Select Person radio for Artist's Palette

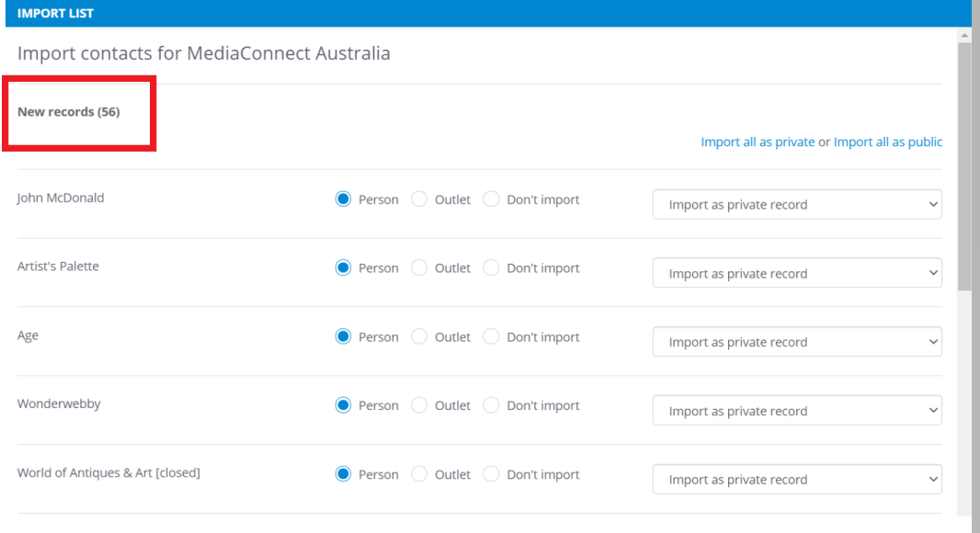coord(344,268)
